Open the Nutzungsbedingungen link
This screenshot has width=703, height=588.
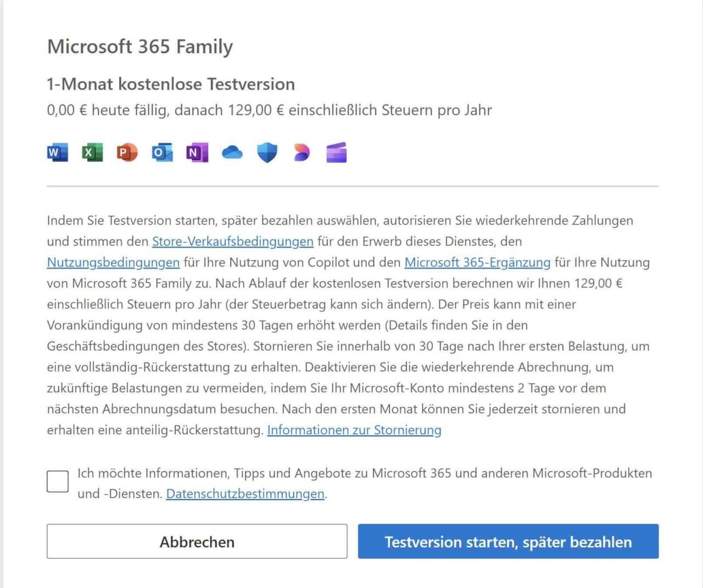(112, 262)
